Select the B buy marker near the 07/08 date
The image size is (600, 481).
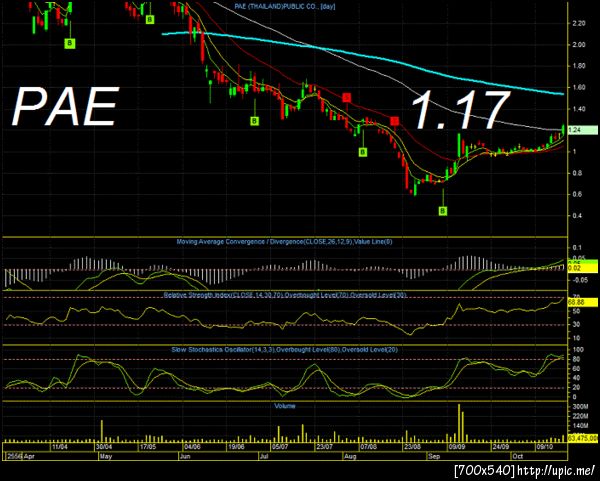pos(363,152)
